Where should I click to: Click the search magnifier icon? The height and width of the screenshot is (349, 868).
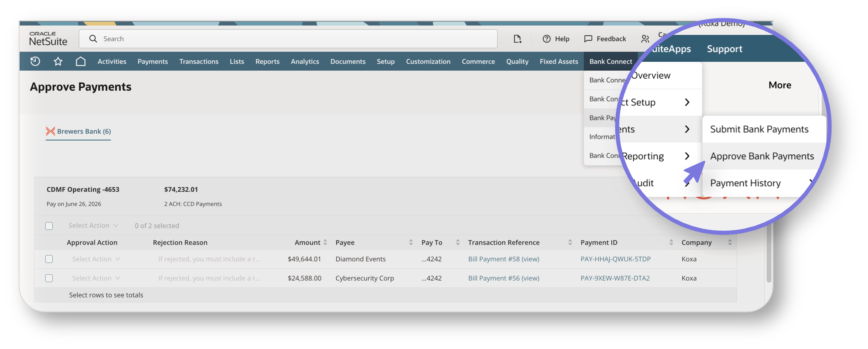click(x=93, y=39)
